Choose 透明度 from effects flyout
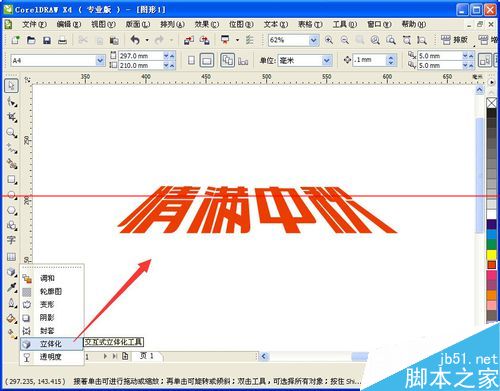The width and height of the screenshot is (500, 391). pos(52,357)
